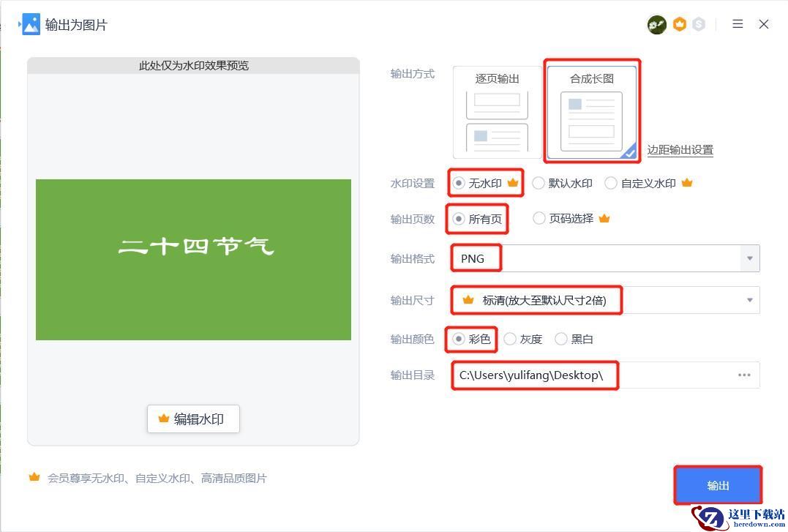788x532 pixels.
Task: Choose the 默认水印 option
Action: coord(539,184)
